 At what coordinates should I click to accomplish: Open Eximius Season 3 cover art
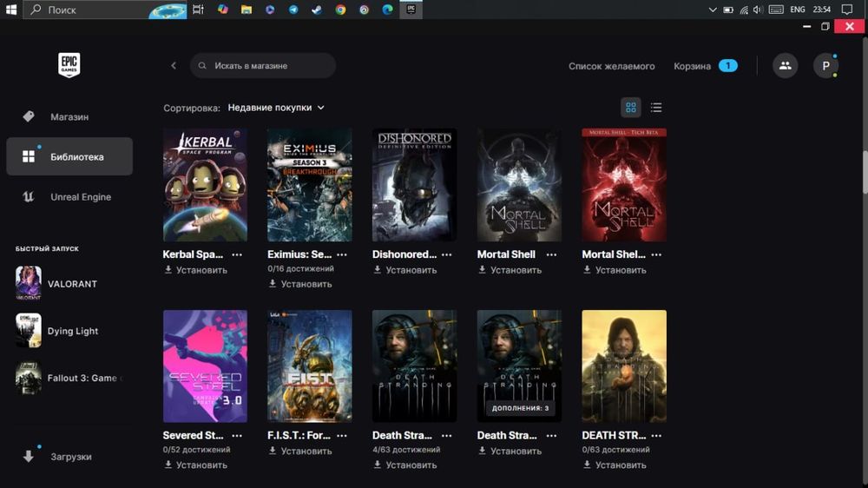click(x=310, y=185)
